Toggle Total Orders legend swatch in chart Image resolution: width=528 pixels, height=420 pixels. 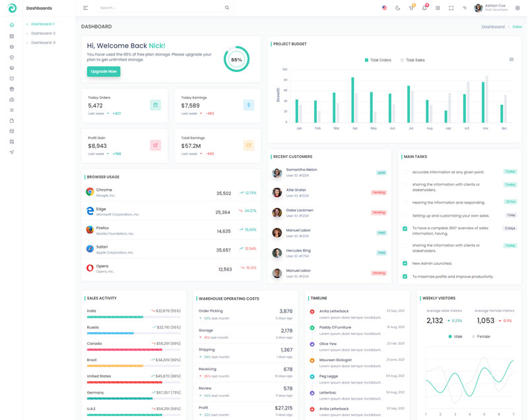(x=366, y=60)
